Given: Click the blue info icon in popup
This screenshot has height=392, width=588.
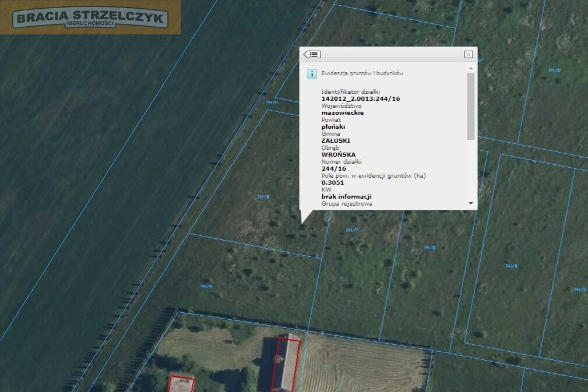Looking at the screenshot, I should click(x=312, y=74).
